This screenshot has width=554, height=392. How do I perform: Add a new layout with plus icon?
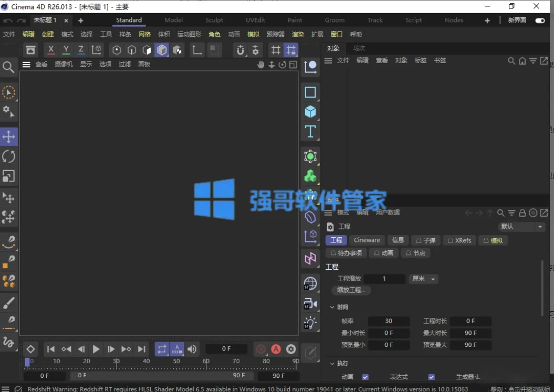(487, 20)
